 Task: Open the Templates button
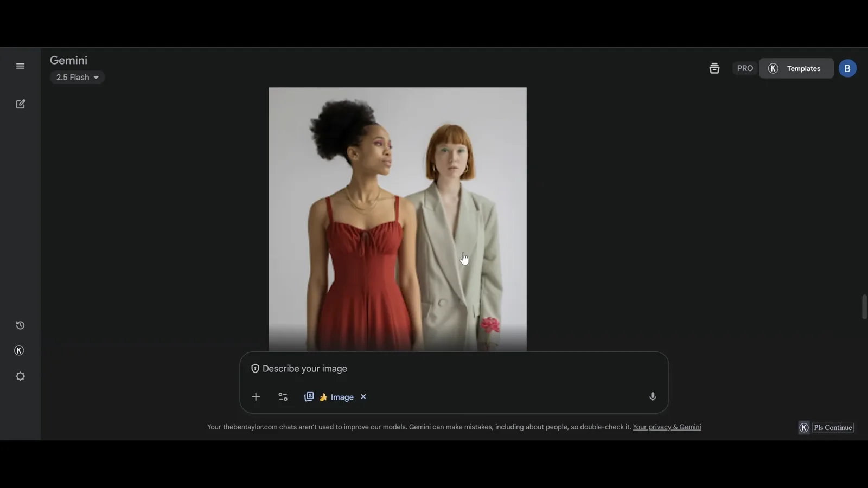pos(796,68)
